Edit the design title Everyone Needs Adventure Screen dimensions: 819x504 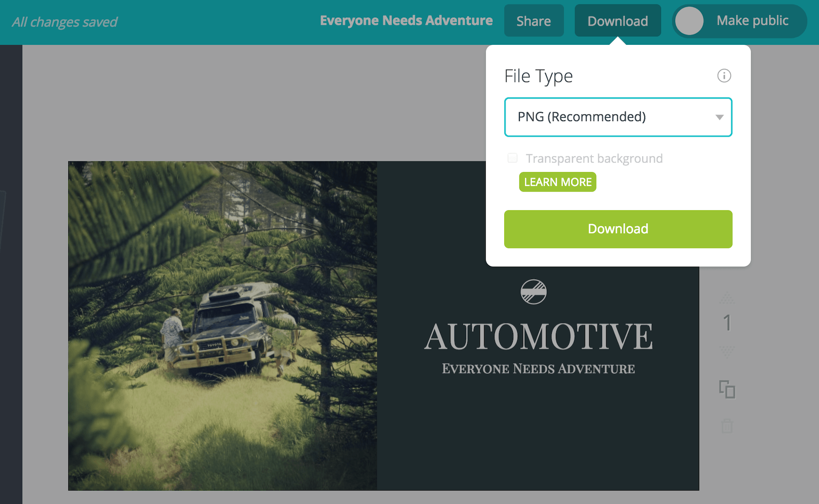pos(406,21)
